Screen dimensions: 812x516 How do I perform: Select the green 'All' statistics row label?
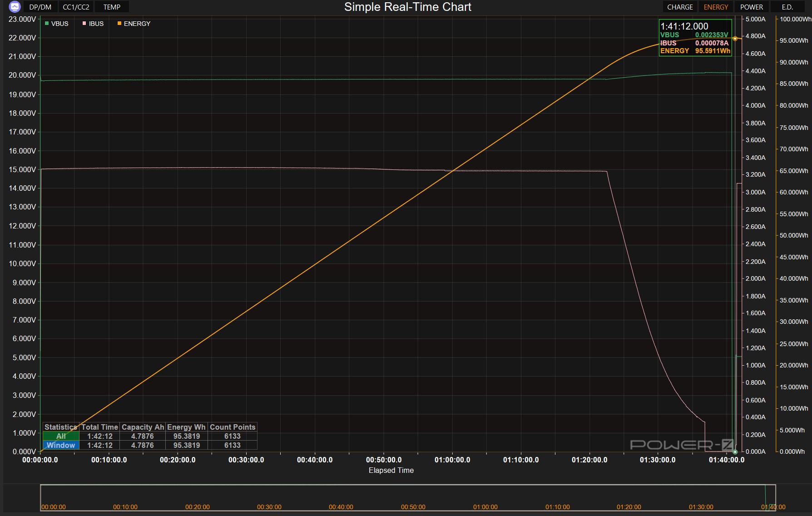[x=61, y=436]
